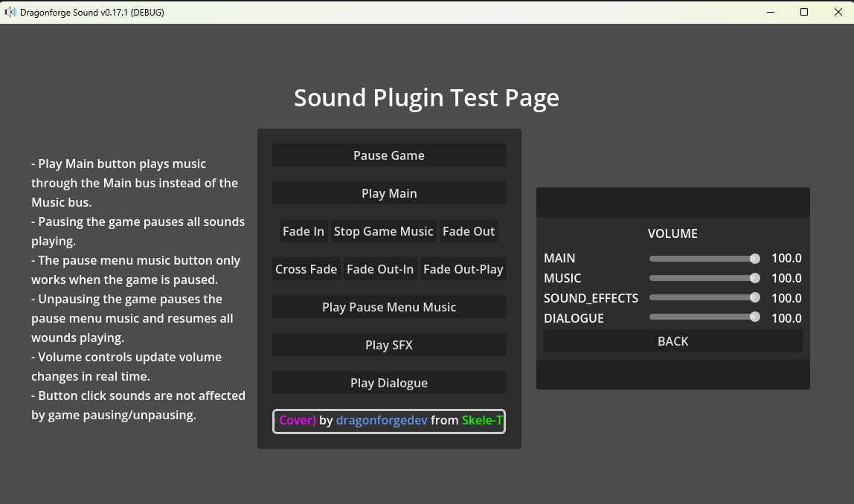The image size is (854, 504).
Task: Click the SOUND_EFFECTS volume slider handle
Action: click(x=755, y=297)
